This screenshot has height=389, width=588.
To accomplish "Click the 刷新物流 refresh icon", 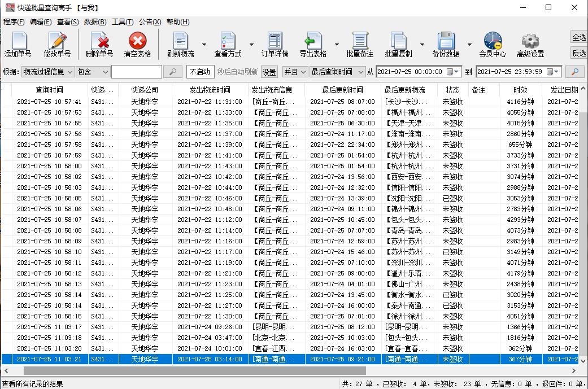I will [181, 44].
